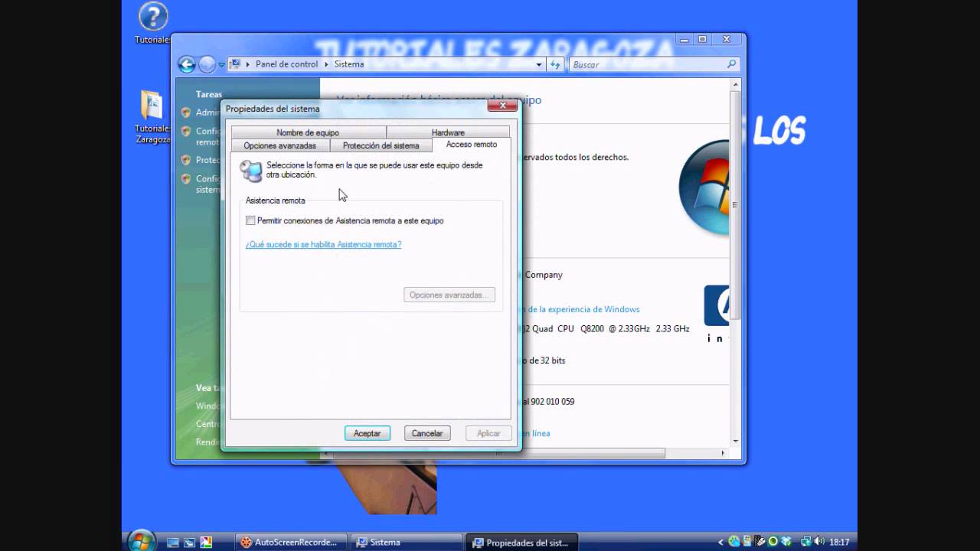Click the shield icon beside Admin task
This screenshot has height=551, width=980.
click(x=186, y=112)
